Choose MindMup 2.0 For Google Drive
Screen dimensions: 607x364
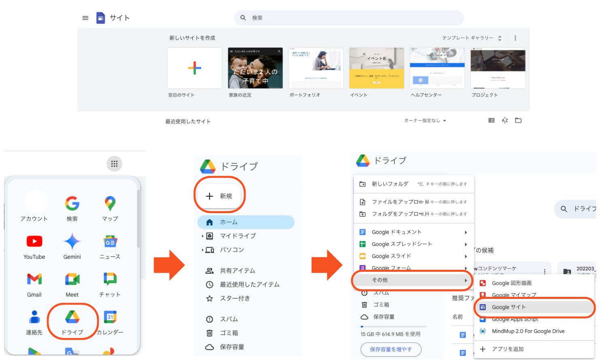(534, 331)
